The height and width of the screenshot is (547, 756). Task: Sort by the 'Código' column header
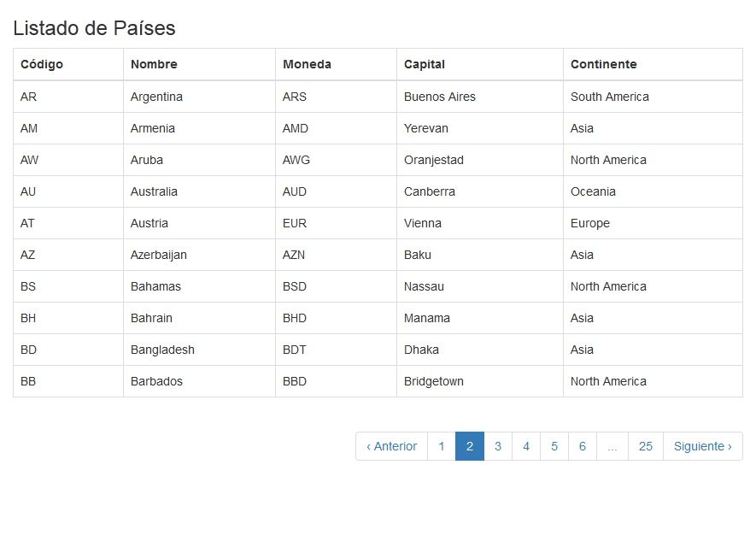(39, 64)
